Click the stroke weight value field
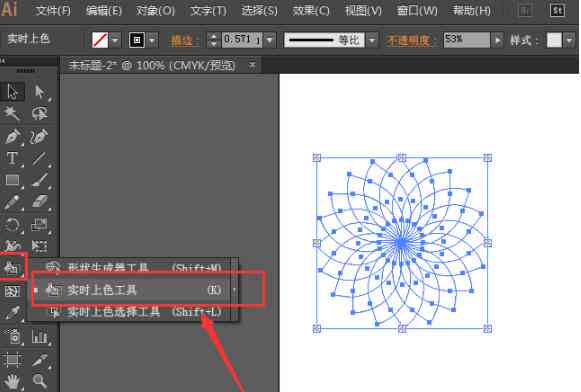The height and width of the screenshot is (392, 581). [x=242, y=40]
